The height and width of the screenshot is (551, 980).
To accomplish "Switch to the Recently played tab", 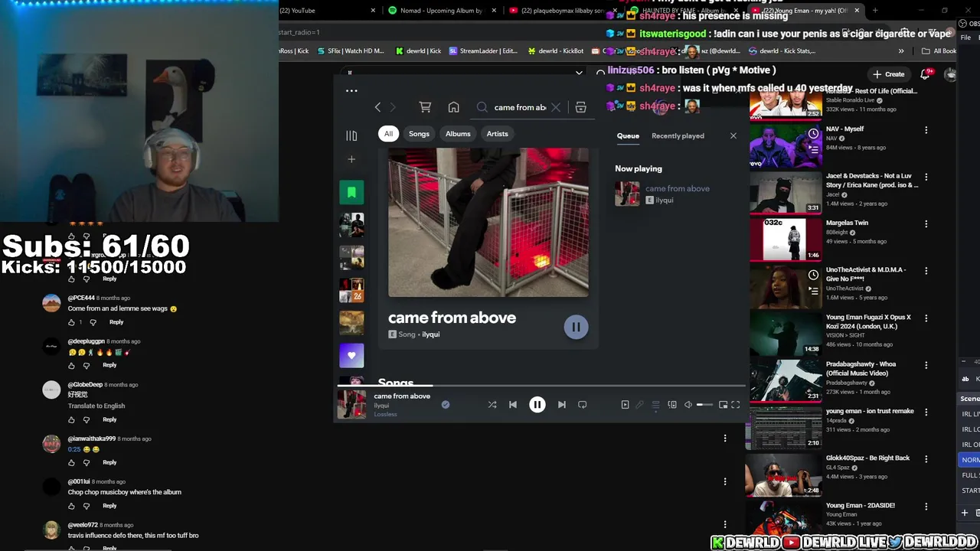I will point(678,136).
